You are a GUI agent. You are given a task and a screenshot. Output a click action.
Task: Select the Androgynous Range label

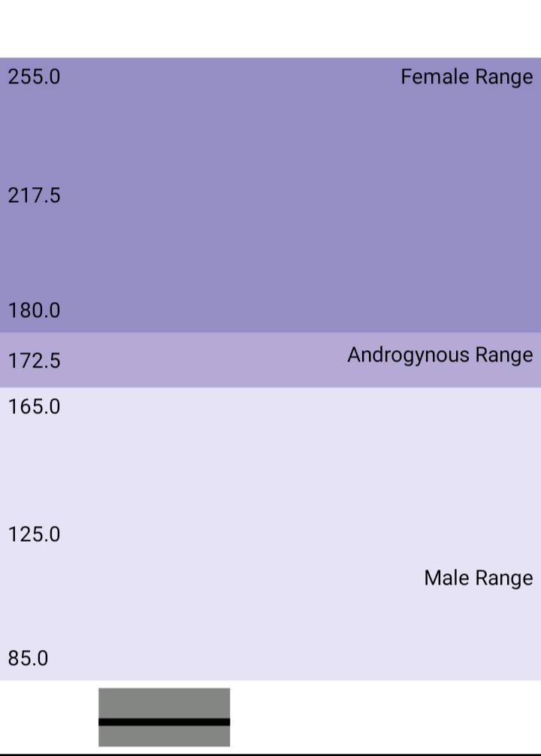[x=440, y=355]
